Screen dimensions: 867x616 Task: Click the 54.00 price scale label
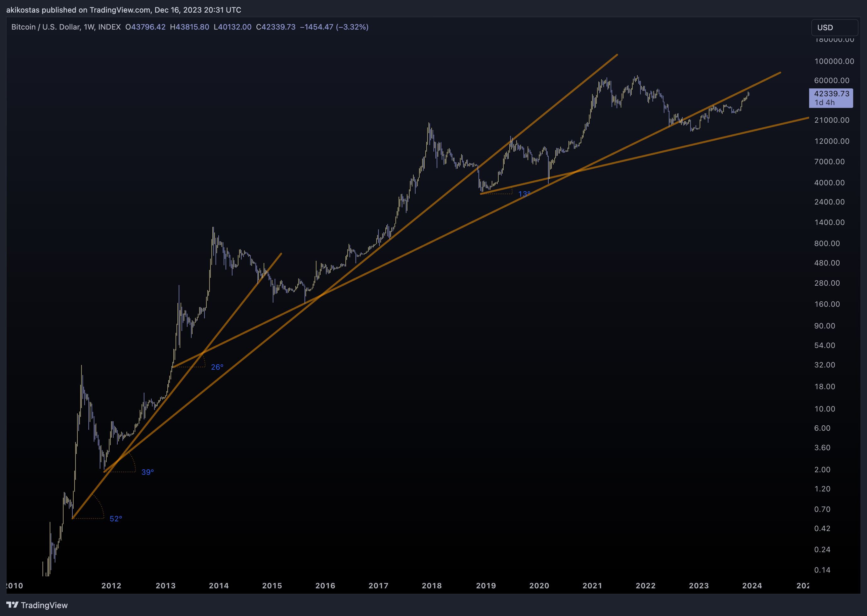pos(825,345)
